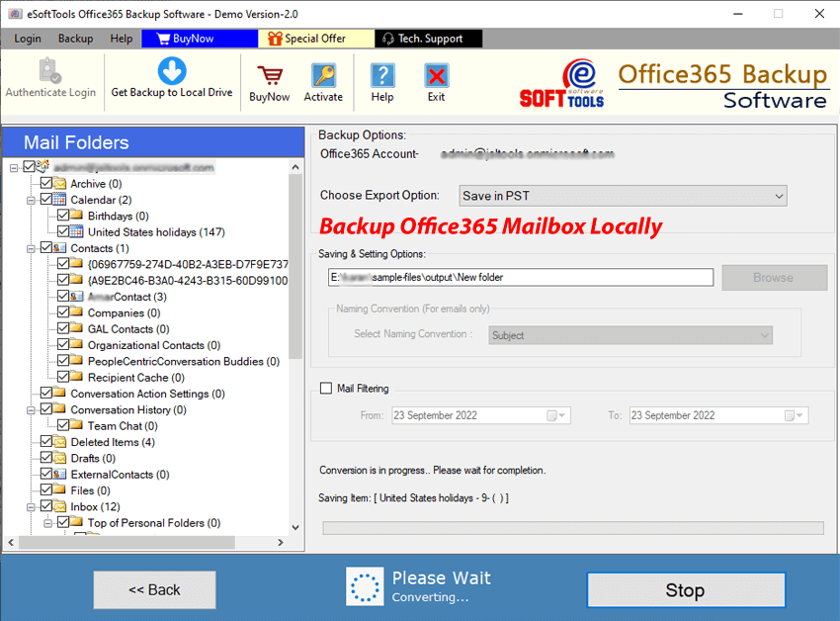Collapse the Contacts folder tree node
Image resolution: width=840 pixels, height=621 pixels.
[31, 248]
